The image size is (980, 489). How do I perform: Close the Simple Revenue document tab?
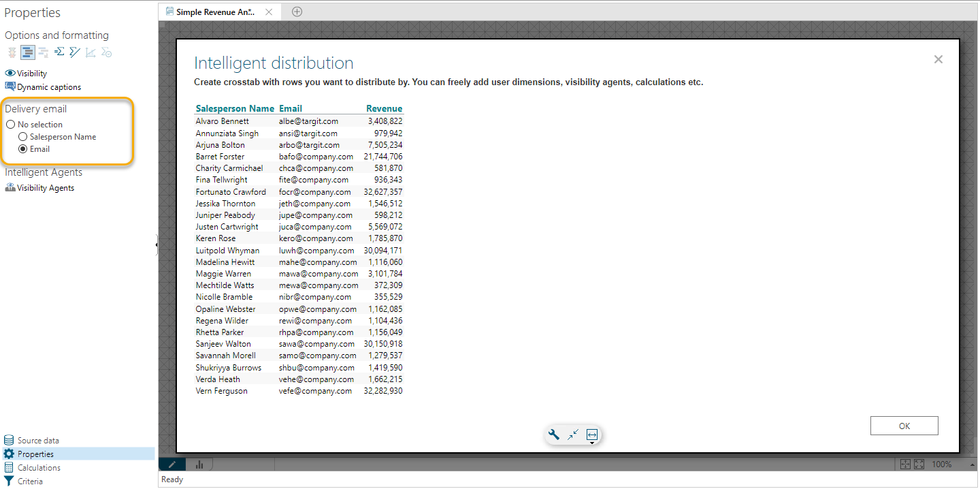(269, 12)
